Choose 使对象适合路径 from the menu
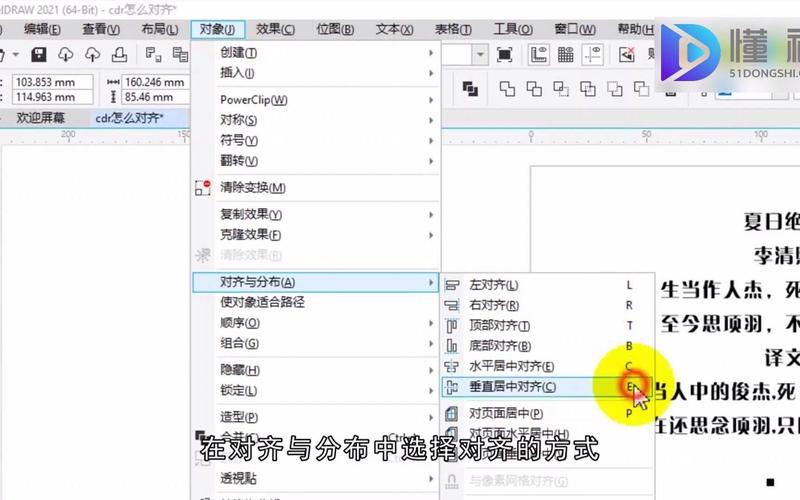Image resolution: width=800 pixels, height=500 pixels. pyautogui.click(x=316, y=302)
